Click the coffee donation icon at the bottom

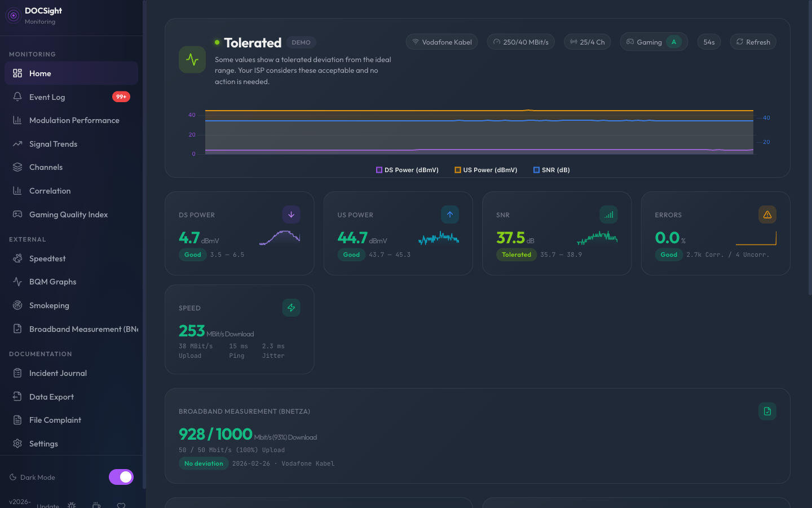click(96, 505)
